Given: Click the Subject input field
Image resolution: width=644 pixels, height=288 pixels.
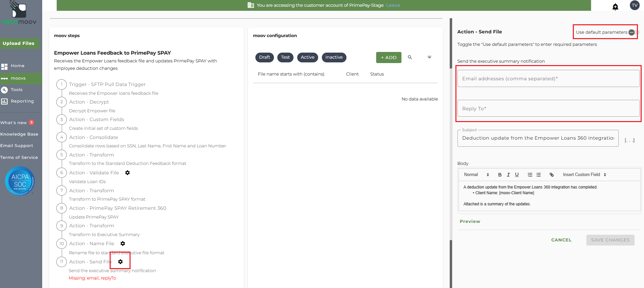Looking at the screenshot, I should pos(538,138).
